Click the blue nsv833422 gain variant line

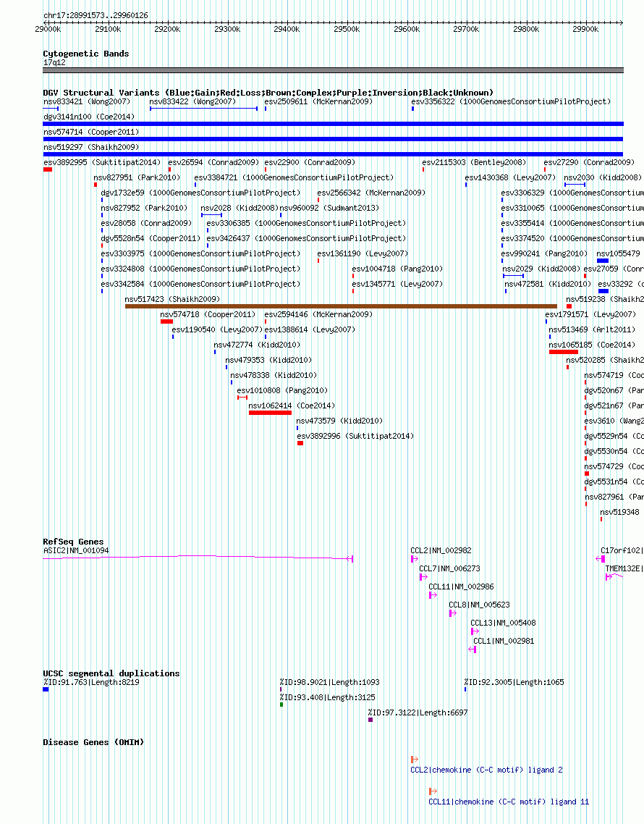click(x=204, y=109)
